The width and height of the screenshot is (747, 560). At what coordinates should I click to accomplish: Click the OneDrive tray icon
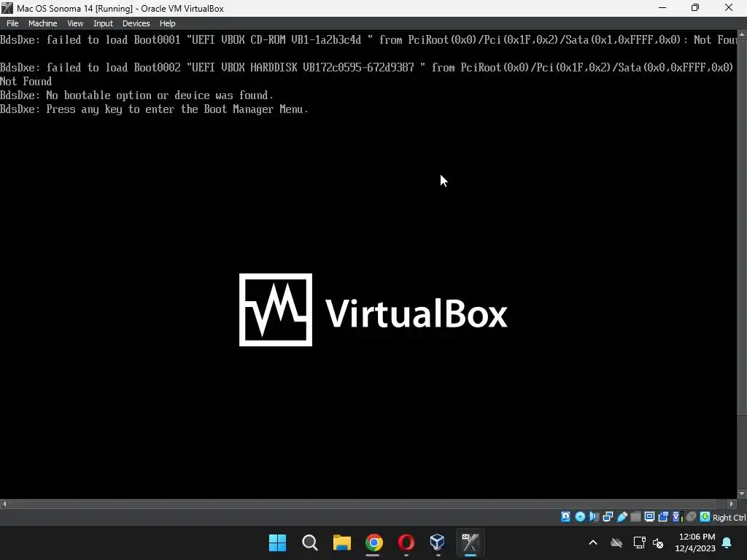coord(616,542)
